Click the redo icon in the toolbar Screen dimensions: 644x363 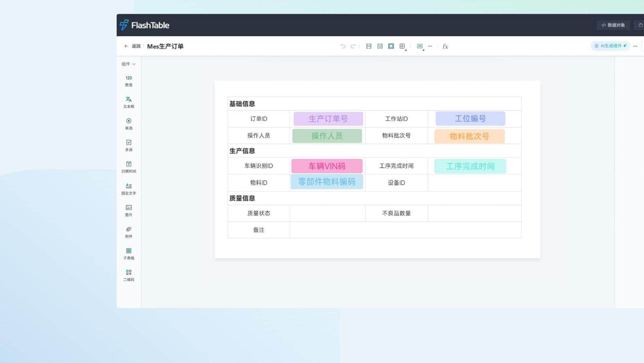(x=353, y=46)
